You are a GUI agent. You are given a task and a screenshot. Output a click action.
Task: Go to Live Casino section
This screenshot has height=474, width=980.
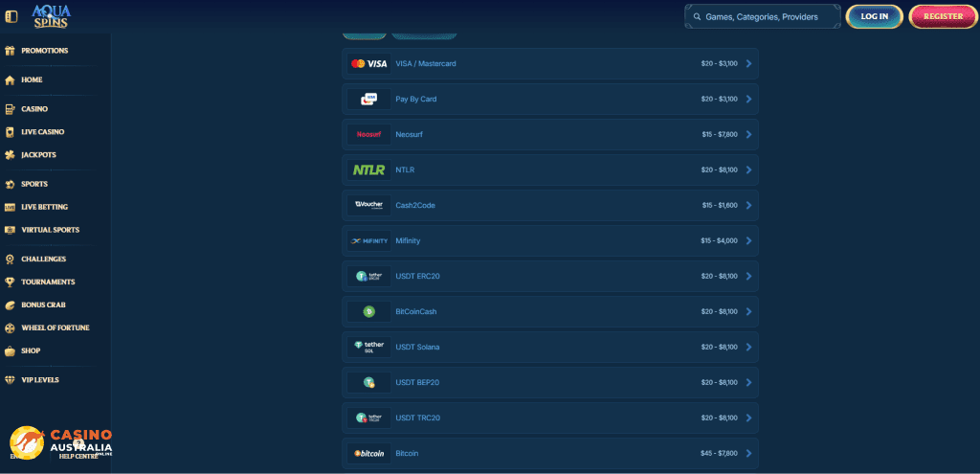pos(42,132)
